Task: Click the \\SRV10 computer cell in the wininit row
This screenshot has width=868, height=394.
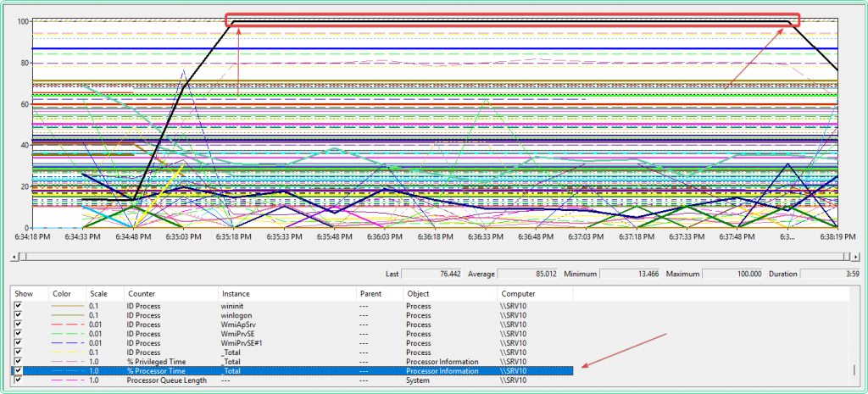Action: tap(513, 306)
